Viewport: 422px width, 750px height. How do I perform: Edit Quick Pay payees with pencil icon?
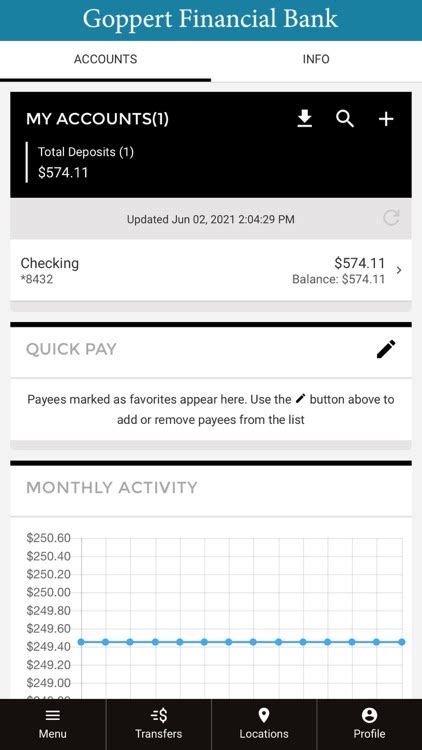tap(386, 349)
